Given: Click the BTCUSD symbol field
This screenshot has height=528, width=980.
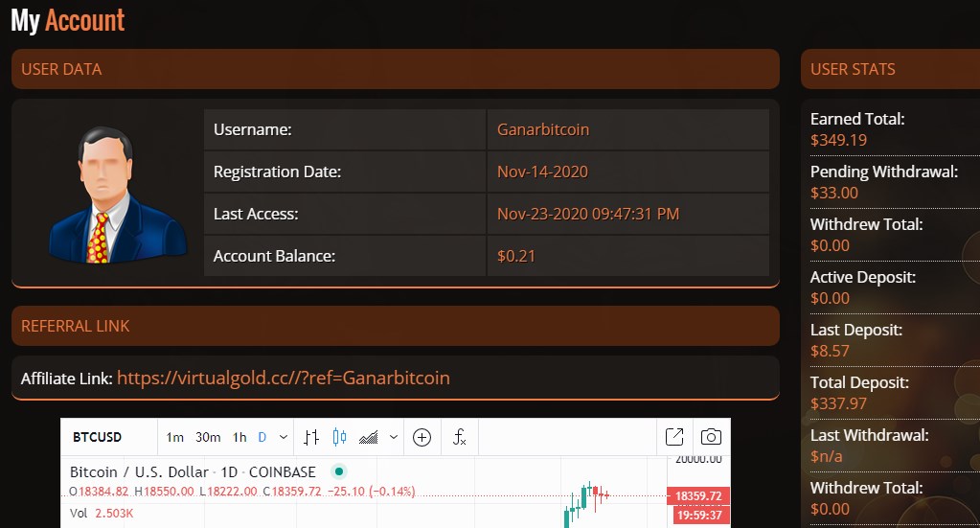Looking at the screenshot, I should pyautogui.click(x=98, y=437).
